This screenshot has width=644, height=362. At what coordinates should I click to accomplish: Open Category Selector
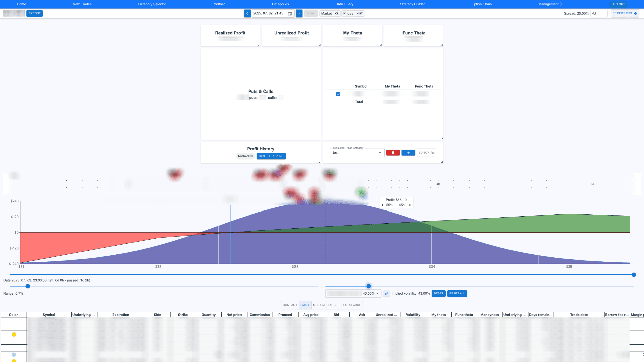pyautogui.click(x=152, y=4)
